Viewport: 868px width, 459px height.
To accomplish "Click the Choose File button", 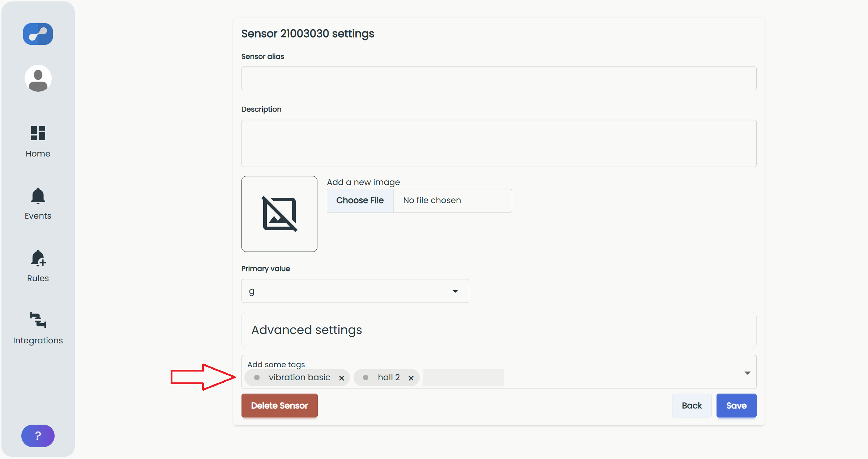I will coord(360,200).
